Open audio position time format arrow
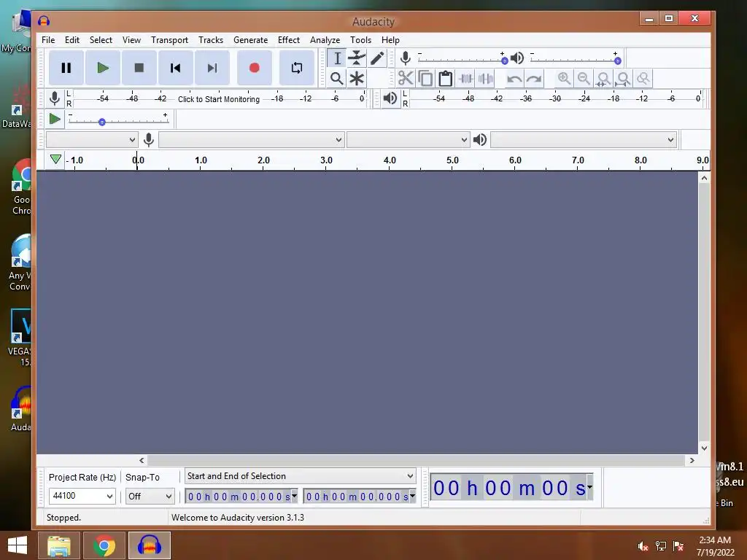 [x=589, y=487]
